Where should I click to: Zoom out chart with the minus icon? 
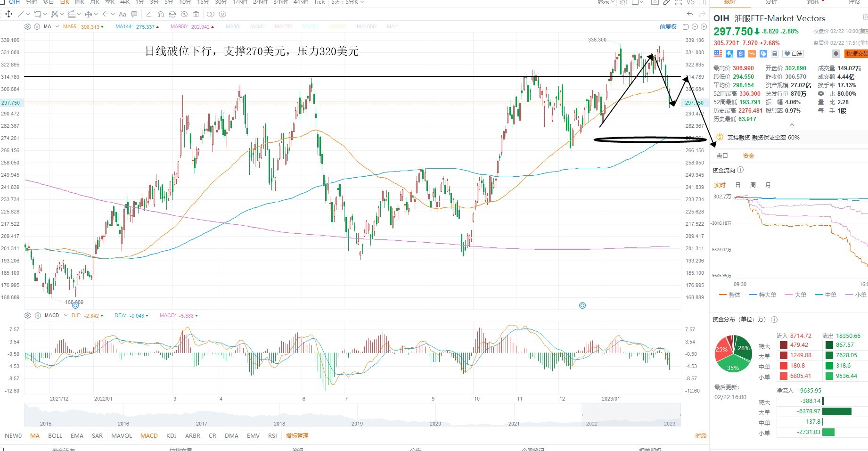(x=695, y=26)
